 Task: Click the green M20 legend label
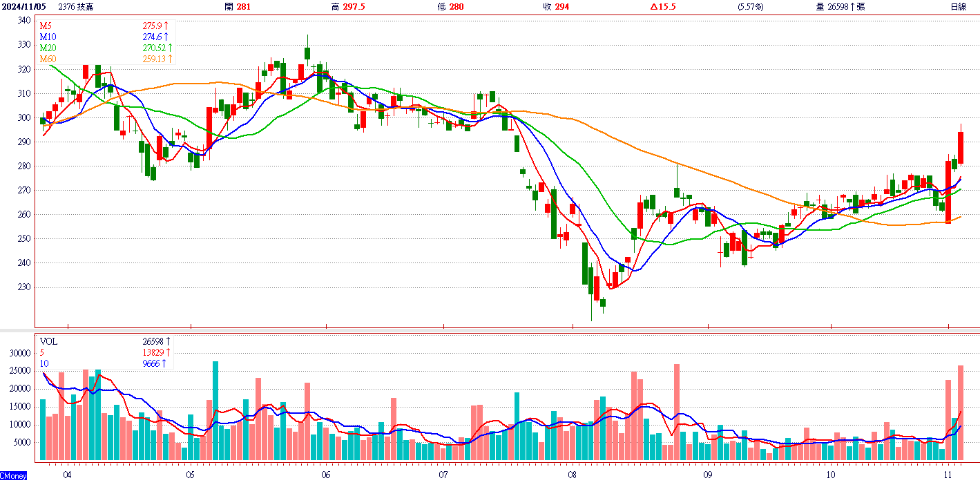coord(48,48)
